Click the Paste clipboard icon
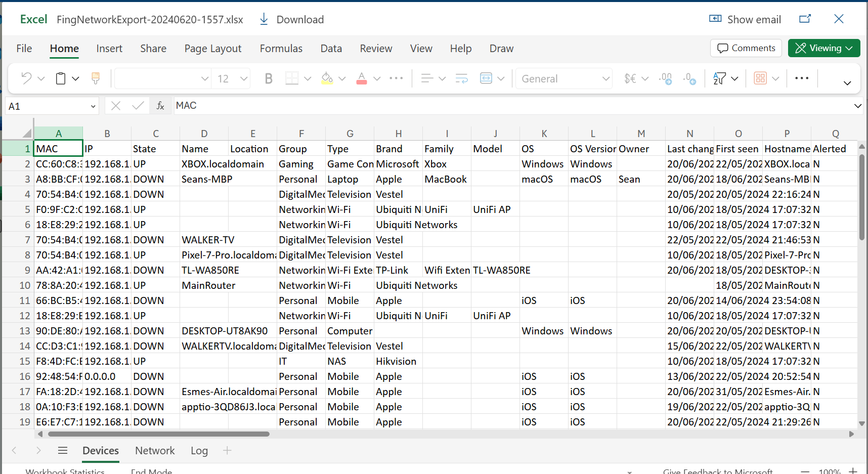Image resolution: width=868 pixels, height=474 pixels. tap(61, 78)
